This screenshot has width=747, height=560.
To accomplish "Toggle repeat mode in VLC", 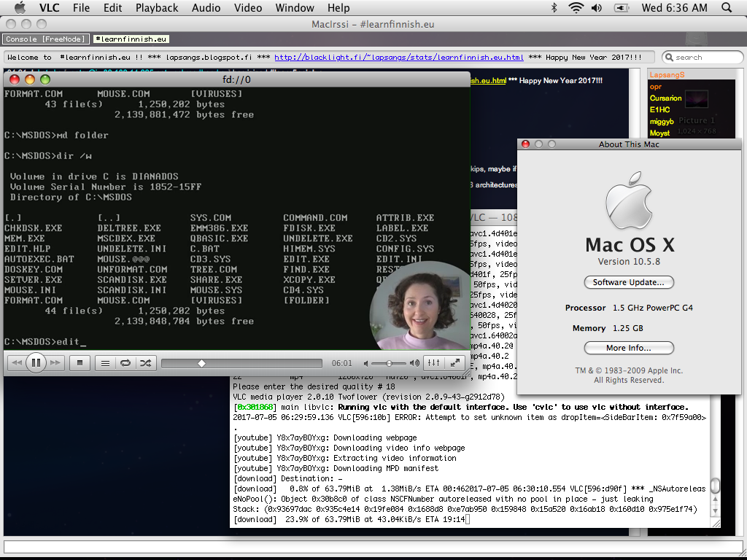I will tap(125, 362).
